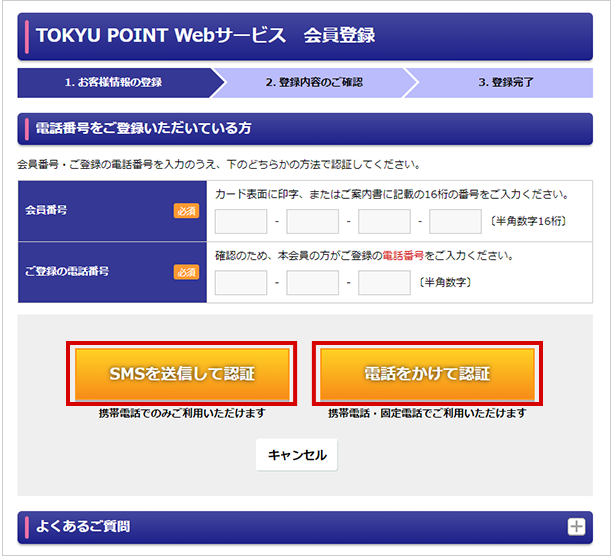Viewport: 611px width, 556px height.
Task: Click the 電話番号をご登録いただいている方 heading
Action: click(143, 128)
